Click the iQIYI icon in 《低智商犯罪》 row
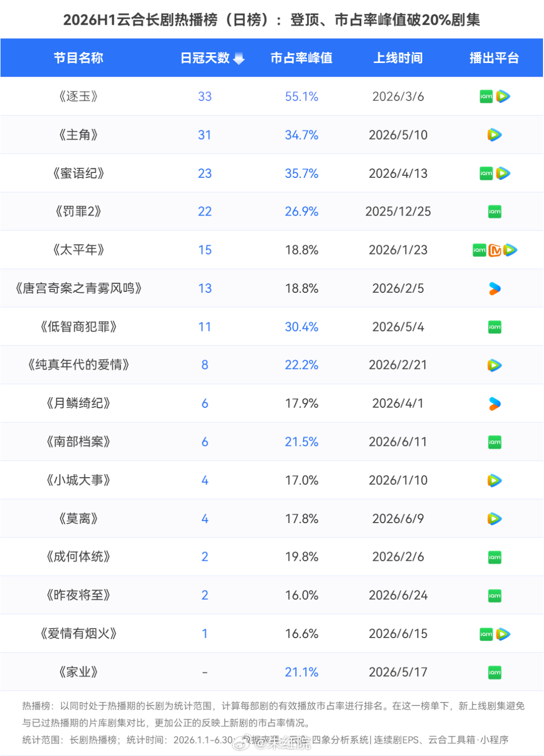The height and width of the screenshot is (756, 544). coord(495,327)
